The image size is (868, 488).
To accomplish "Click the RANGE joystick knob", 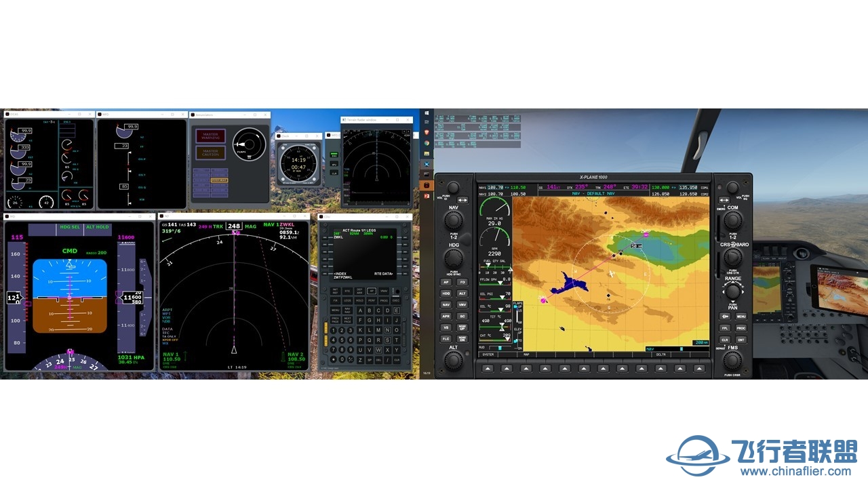I will click(732, 291).
